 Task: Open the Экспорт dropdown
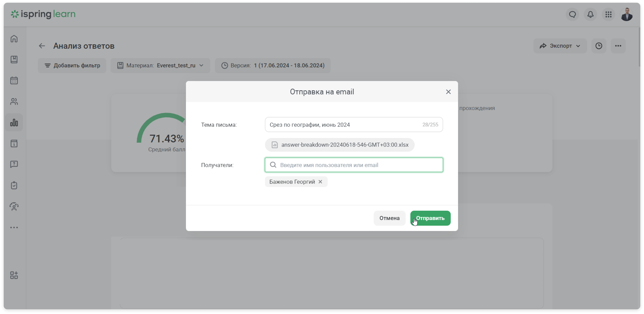(560, 46)
